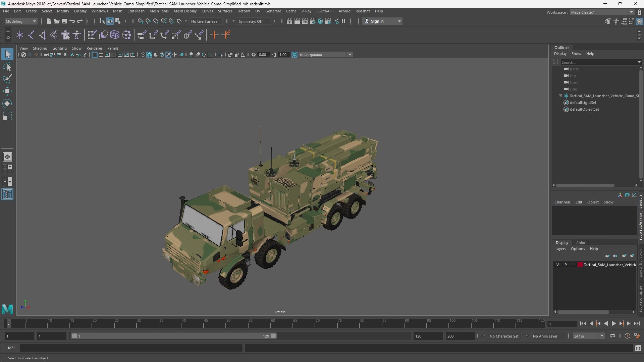The height and width of the screenshot is (362, 644).
Task: Open the 24 fps dropdown
Action: (x=588, y=336)
